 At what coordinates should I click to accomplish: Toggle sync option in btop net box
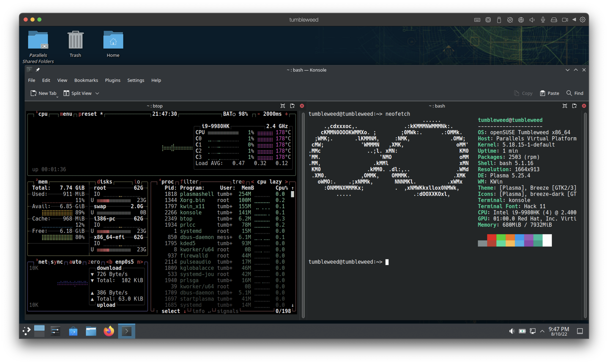(57, 262)
